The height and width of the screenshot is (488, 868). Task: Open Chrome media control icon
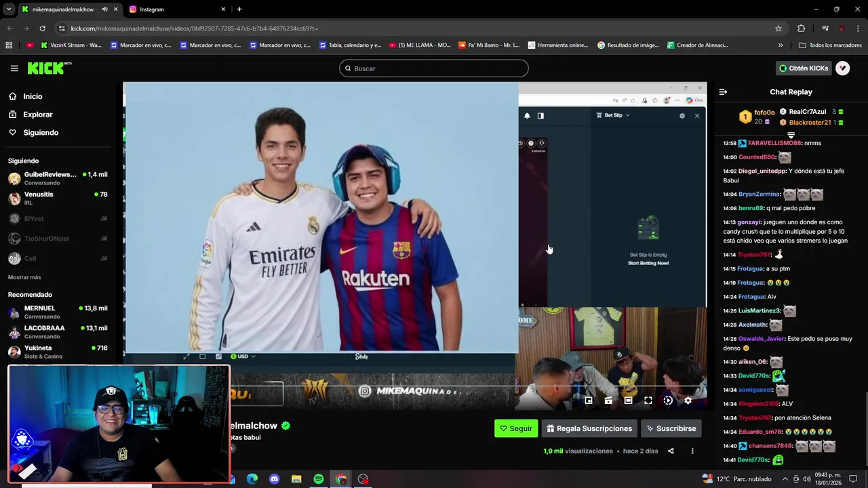[825, 28]
